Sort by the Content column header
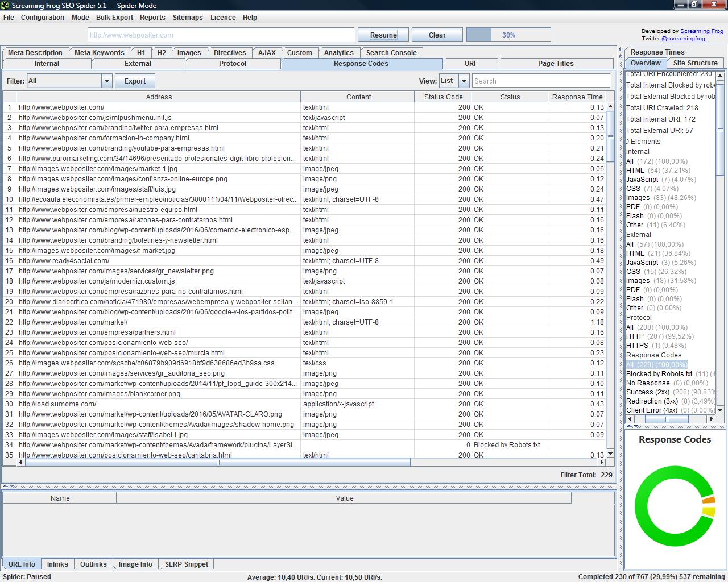 tap(358, 97)
